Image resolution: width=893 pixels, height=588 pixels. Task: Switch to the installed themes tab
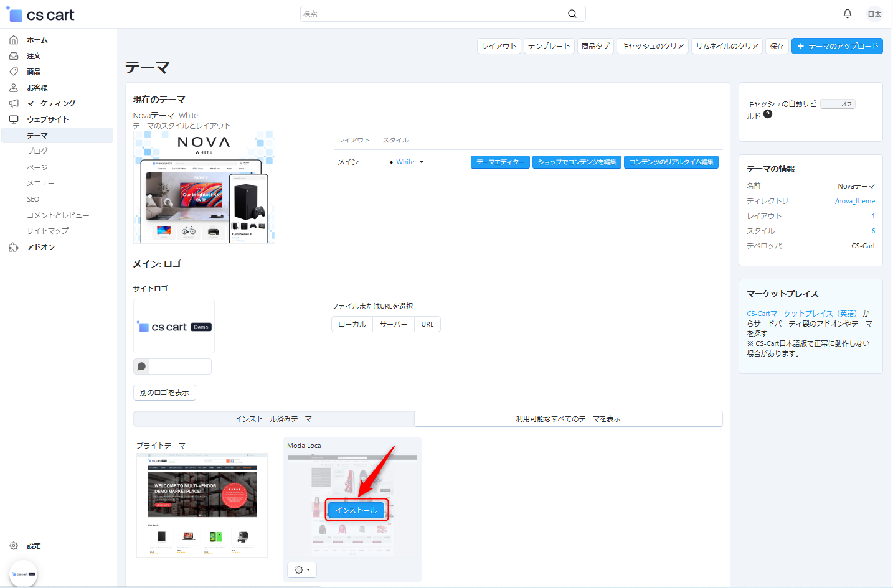273,419
